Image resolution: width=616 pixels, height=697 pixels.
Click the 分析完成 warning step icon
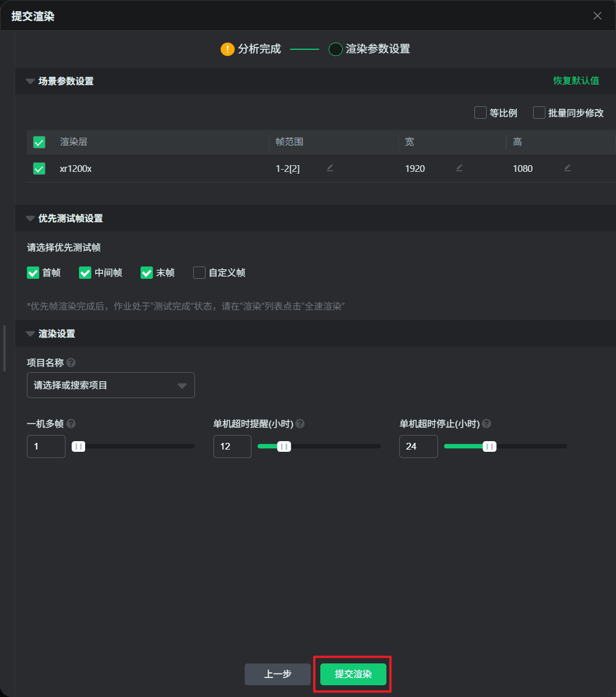pos(227,49)
